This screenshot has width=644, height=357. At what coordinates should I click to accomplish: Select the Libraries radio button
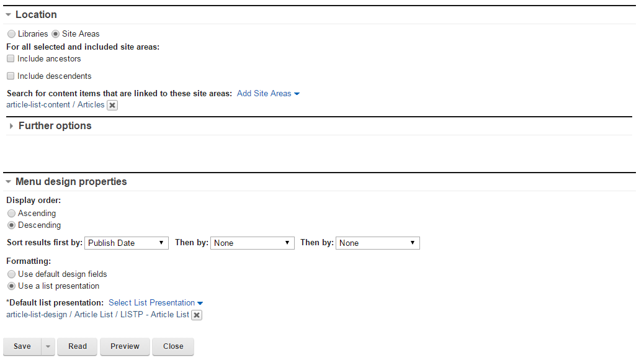tap(11, 34)
